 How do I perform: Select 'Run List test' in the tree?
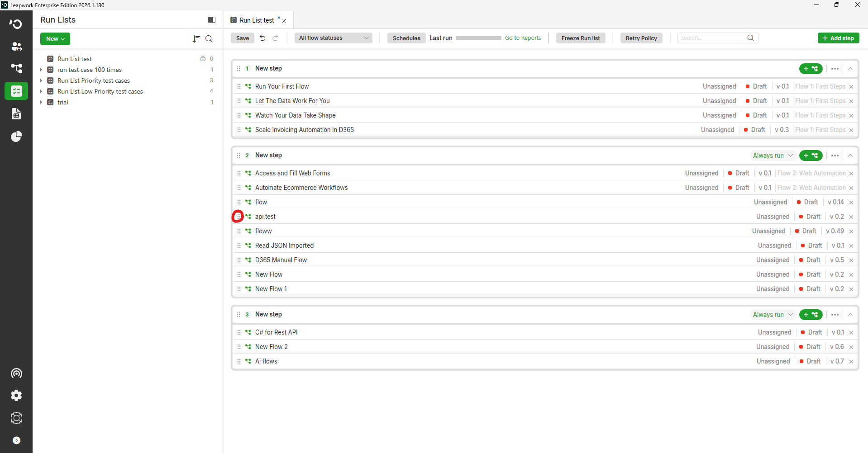pos(75,59)
